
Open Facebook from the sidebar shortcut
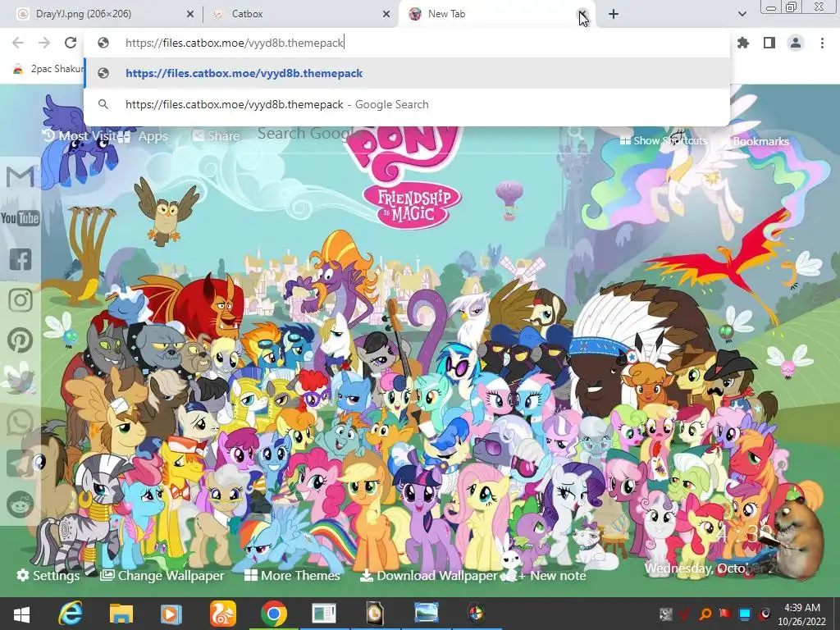(x=21, y=259)
